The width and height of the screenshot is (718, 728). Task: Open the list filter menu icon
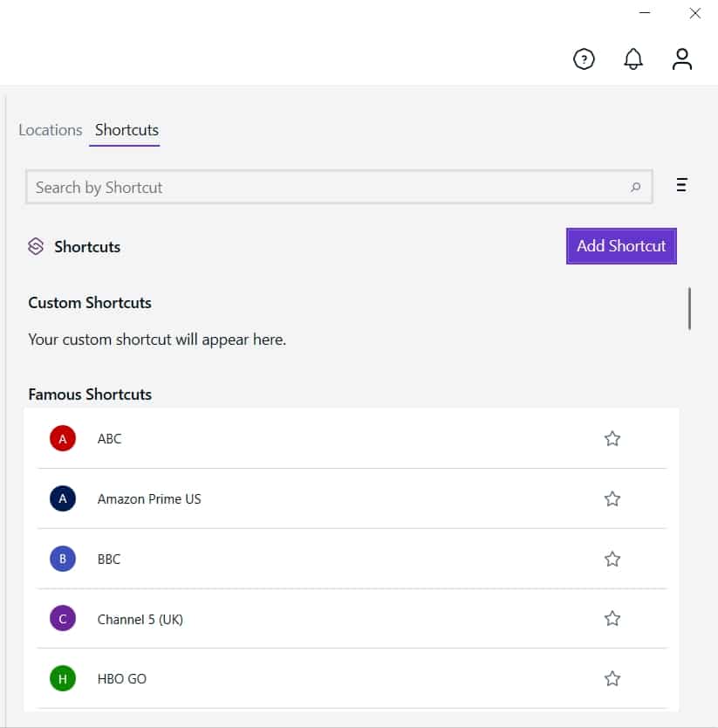click(x=681, y=185)
